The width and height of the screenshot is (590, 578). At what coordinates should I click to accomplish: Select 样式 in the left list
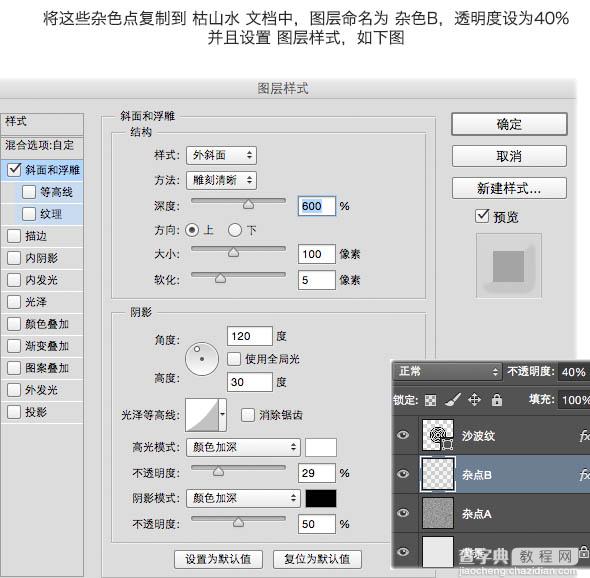tap(42, 124)
